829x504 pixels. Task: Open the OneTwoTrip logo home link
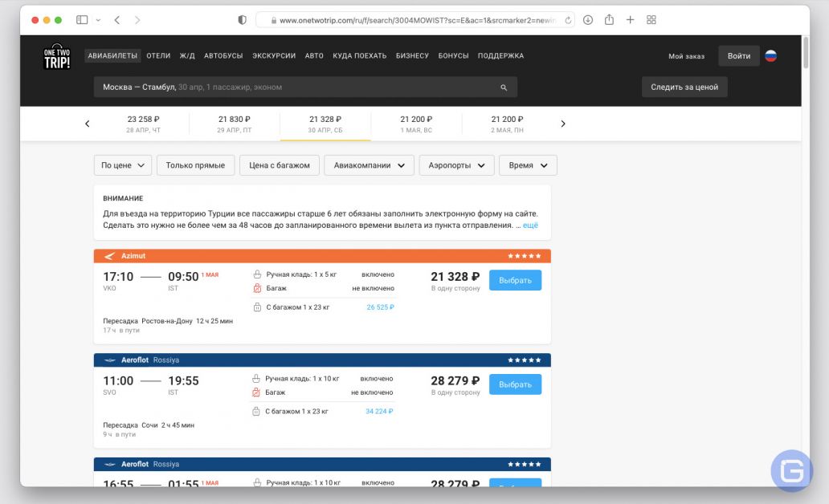(56, 56)
